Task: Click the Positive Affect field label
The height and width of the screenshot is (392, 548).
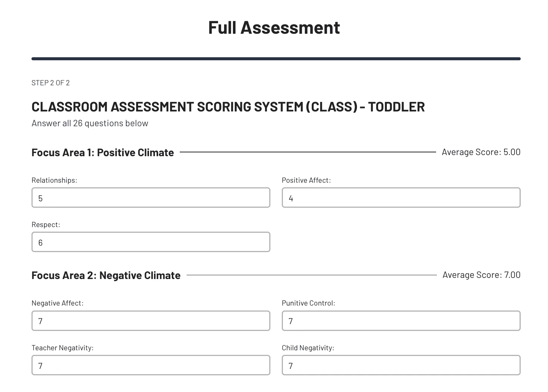Action: (x=306, y=180)
